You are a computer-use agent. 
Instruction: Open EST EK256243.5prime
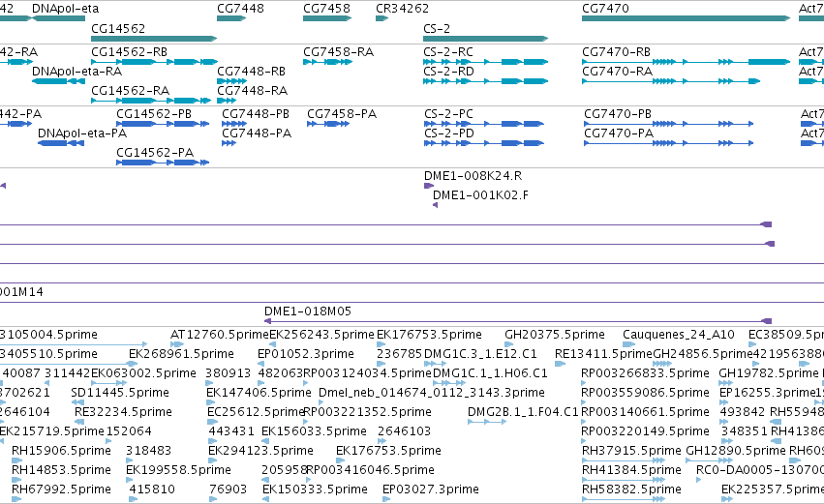(321, 335)
